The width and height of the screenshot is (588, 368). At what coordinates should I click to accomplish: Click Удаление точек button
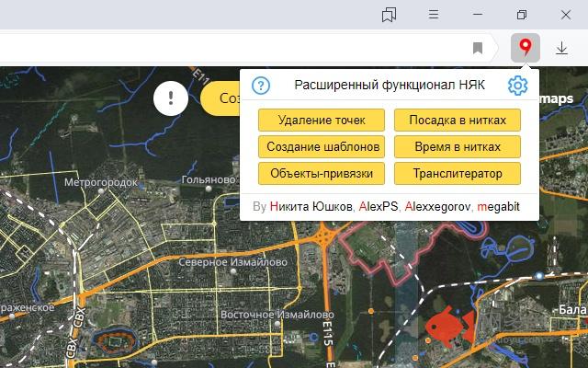(322, 121)
